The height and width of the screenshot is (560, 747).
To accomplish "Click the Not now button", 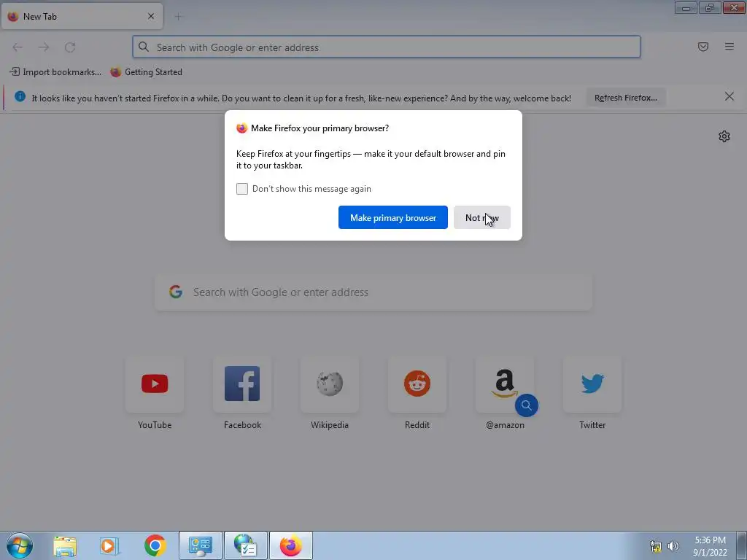I will click(x=482, y=217).
